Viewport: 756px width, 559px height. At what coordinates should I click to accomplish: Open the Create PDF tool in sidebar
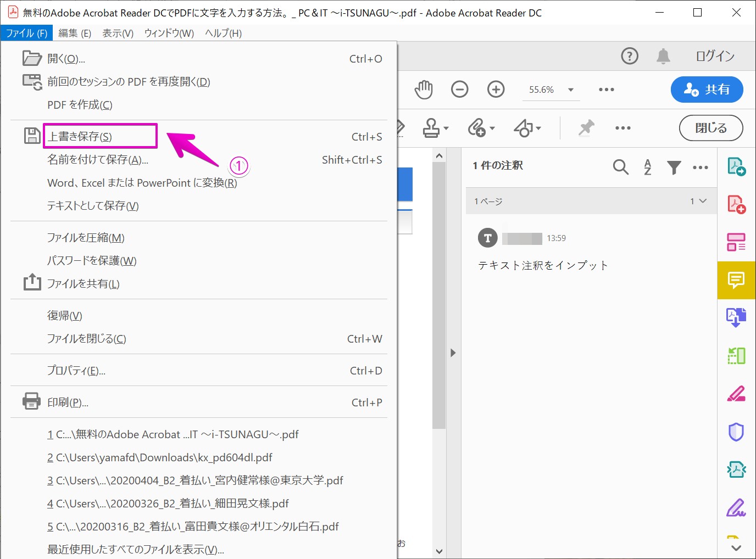pyautogui.click(x=736, y=204)
